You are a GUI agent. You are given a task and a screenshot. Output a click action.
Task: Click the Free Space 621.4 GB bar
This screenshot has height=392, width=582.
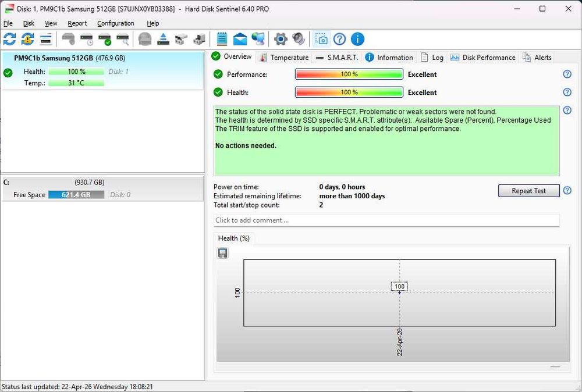76,195
